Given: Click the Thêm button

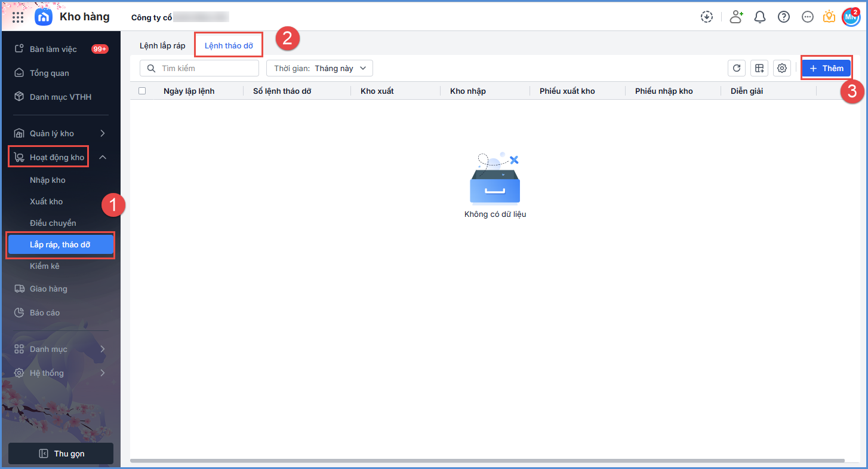Looking at the screenshot, I should pyautogui.click(x=826, y=68).
